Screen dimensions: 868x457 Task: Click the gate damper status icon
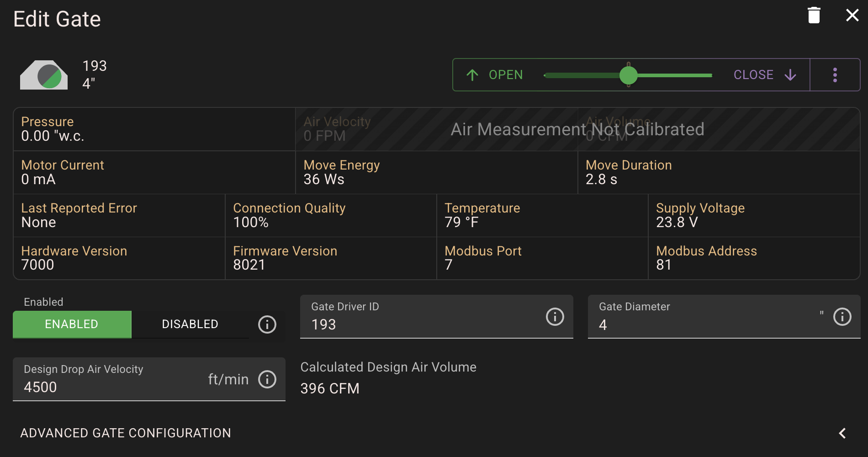(44, 75)
